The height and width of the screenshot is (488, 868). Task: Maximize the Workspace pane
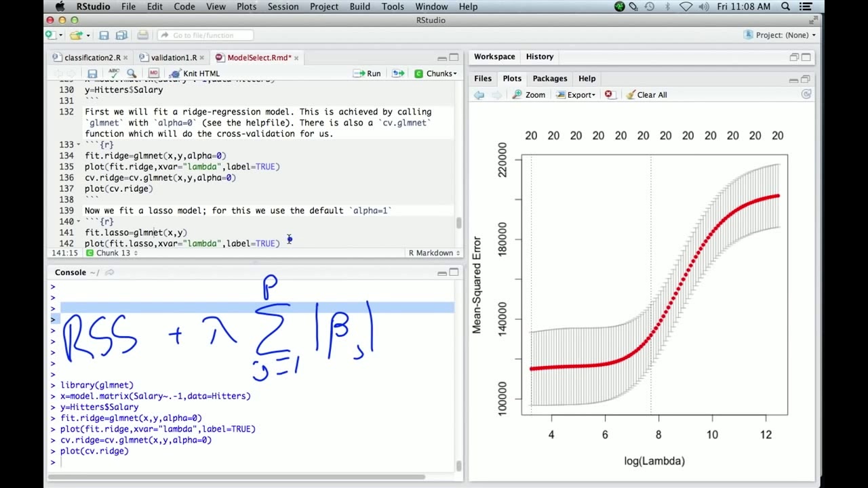coord(806,57)
